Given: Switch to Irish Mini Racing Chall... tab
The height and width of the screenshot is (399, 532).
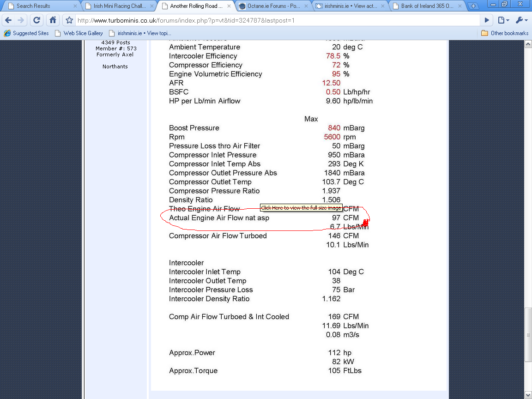Looking at the screenshot, I should click(x=120, y=6).
